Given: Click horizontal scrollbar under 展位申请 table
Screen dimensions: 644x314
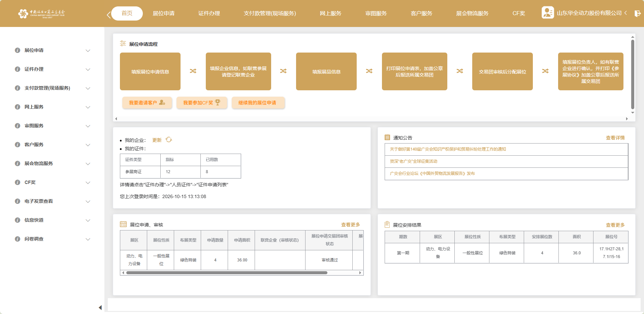Looking at the screenshot, I should coord(227,273).
